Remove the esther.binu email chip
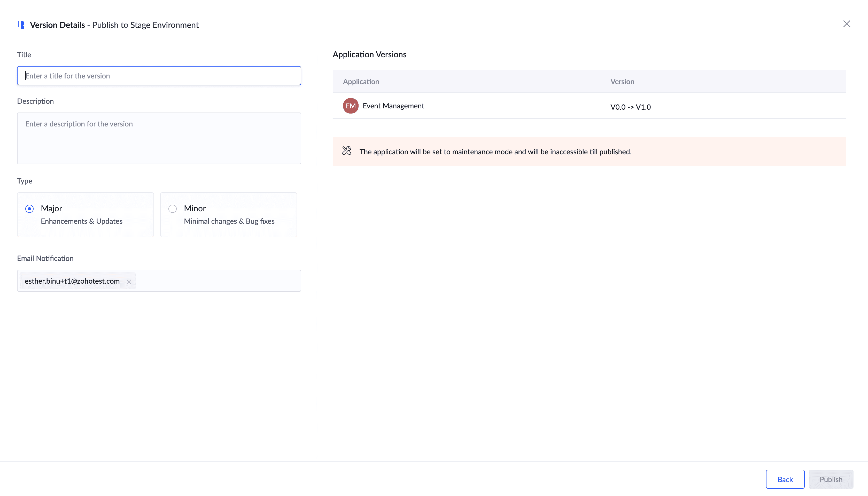This screenshot has height=496, width=868. point(129,282)
